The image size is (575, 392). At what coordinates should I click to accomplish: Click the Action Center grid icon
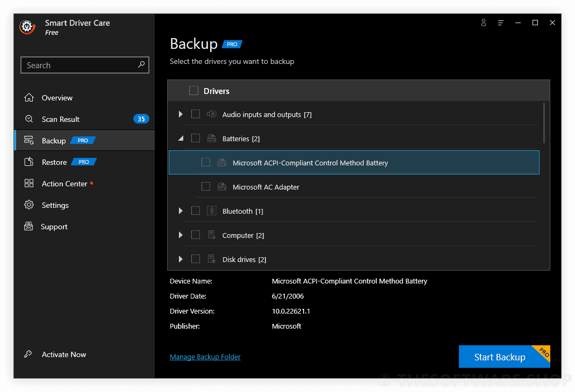(29, 184)
